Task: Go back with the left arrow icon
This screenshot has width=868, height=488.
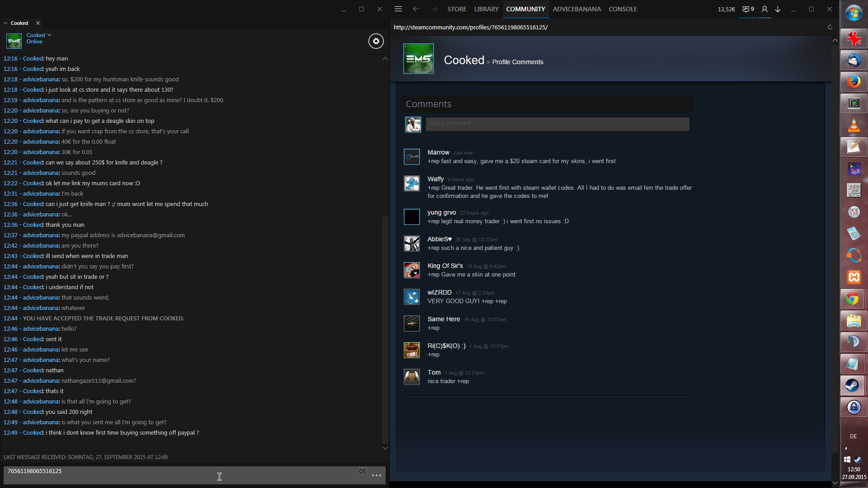Action: click(416, 9)
